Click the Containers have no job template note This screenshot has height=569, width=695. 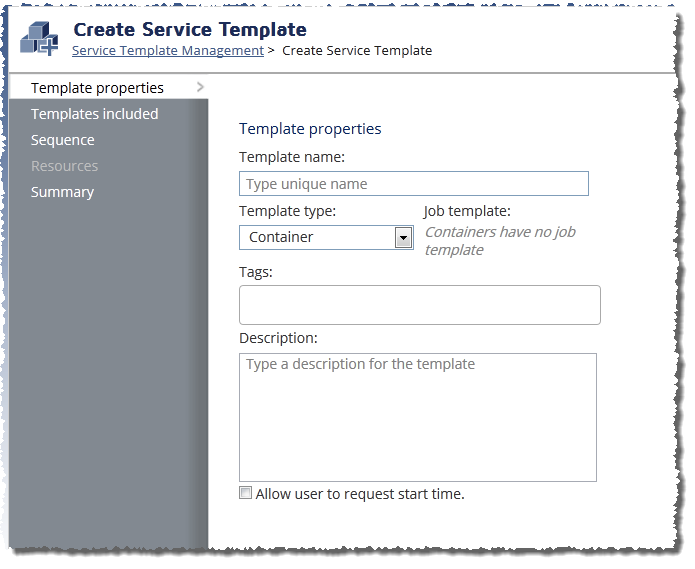tap(500, 241)
